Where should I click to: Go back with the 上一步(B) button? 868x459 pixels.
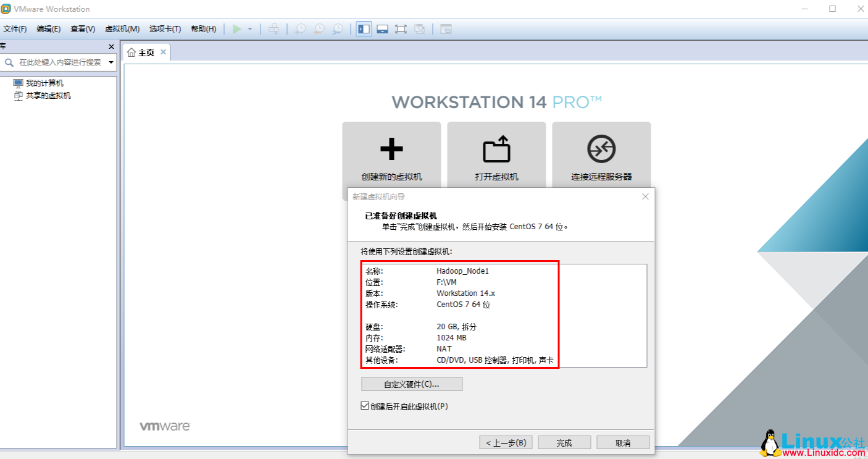click(506, 442)
